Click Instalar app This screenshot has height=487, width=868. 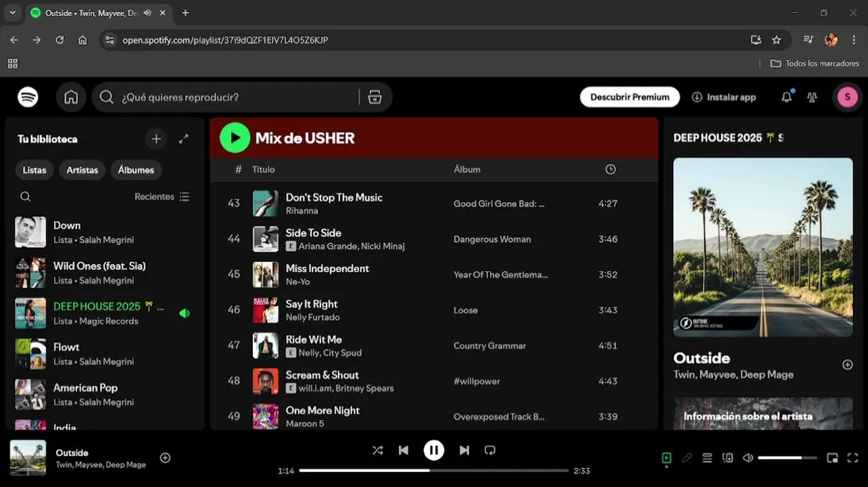pos(724,97)
